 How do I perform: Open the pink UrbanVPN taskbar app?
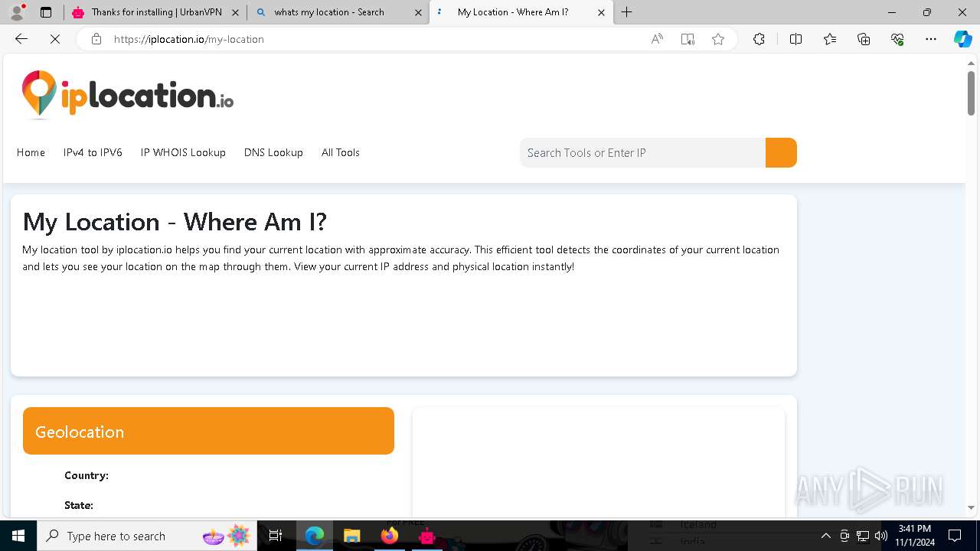[426, 536]
